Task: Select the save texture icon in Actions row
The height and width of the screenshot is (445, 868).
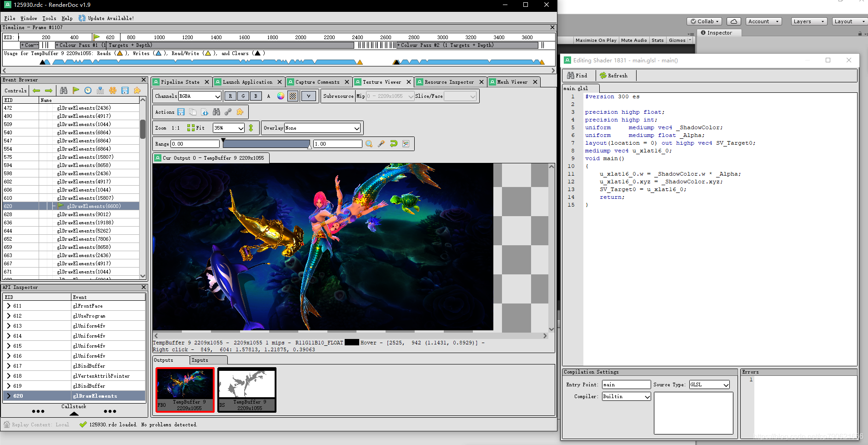Action: (x=181, y=112)
